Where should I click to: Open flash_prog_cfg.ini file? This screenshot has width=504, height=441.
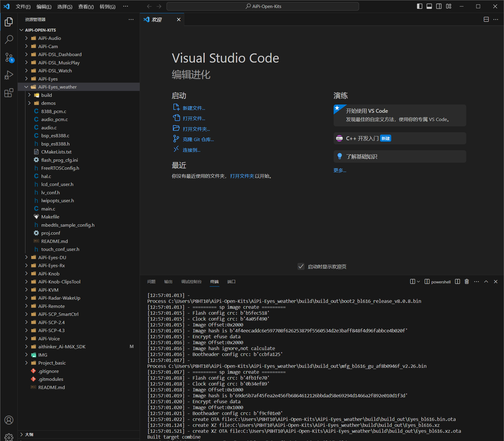(x=79, y=160)
